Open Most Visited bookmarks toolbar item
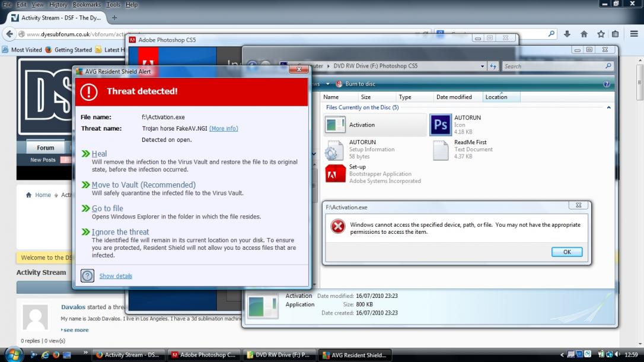This screenshot has height=362, width=644. [x=22, y=50]
